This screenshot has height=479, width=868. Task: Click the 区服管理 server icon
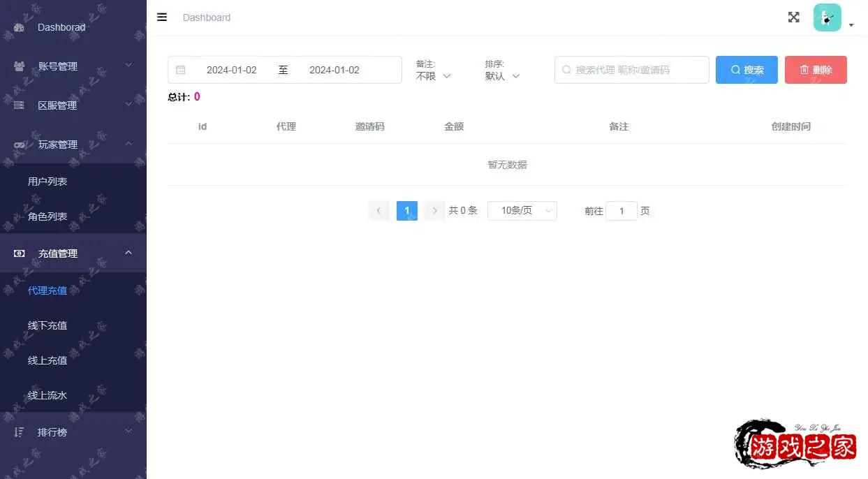tap(20, 105)
